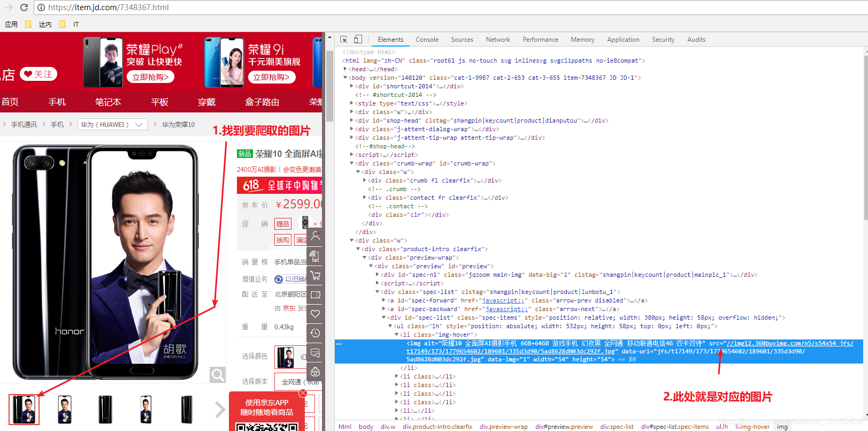Open the 穿戴 shop navigation item
Screen dimensions: 868x431
click(206, 102)
